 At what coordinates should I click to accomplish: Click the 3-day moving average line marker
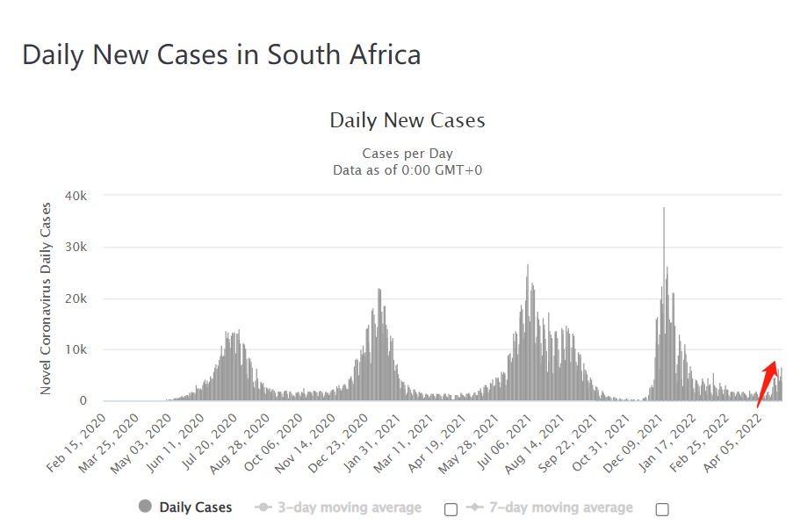click(262, 507)
